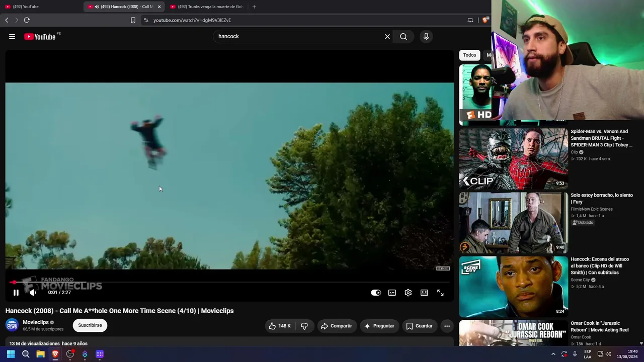This screenshot has height=362, width=644.
Task: Open the YouTube guide hamburger menu
Action: [x=12, y=36]
